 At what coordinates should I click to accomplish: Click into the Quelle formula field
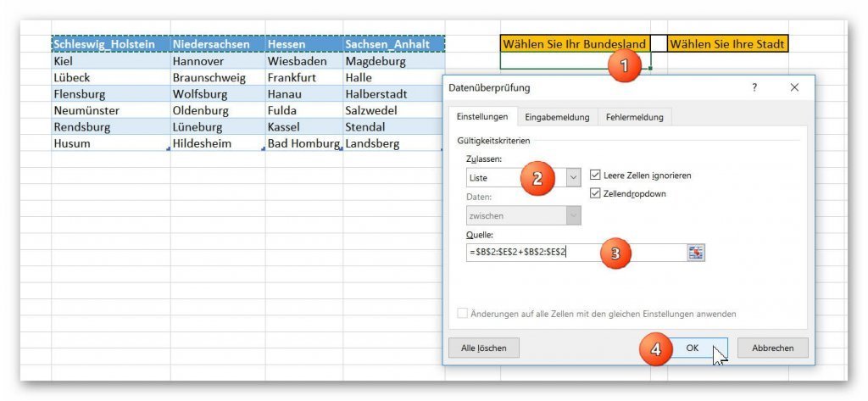pos(576,253)
